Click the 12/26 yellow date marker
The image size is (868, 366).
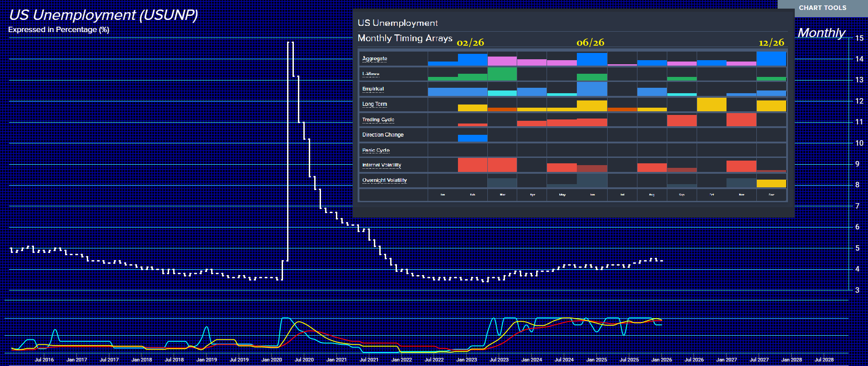pos(771,43)
